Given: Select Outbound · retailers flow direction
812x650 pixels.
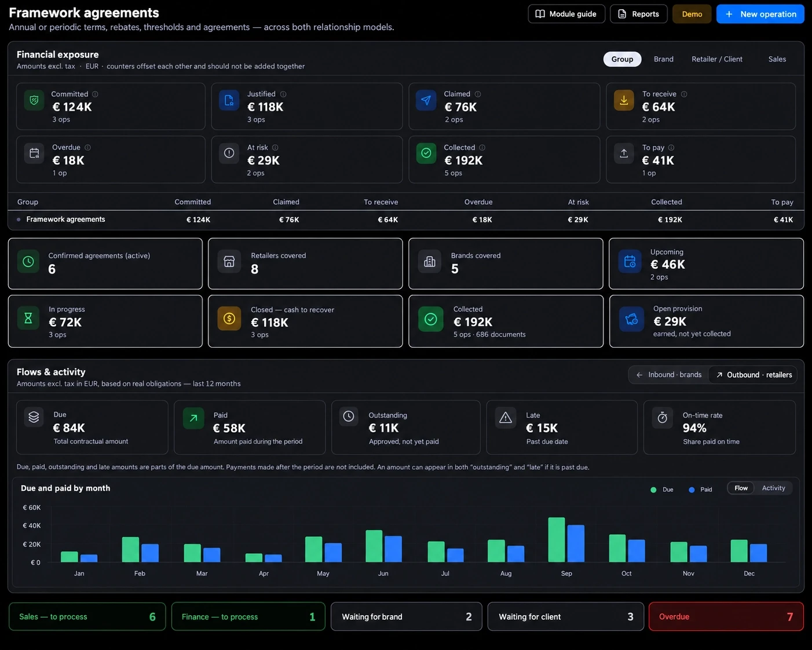Looking at the screenshot, I should (x=754, y=375).
